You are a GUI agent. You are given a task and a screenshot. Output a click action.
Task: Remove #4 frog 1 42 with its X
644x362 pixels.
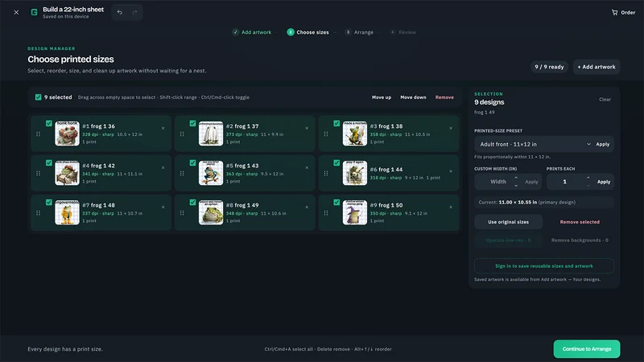pos(163,167)
